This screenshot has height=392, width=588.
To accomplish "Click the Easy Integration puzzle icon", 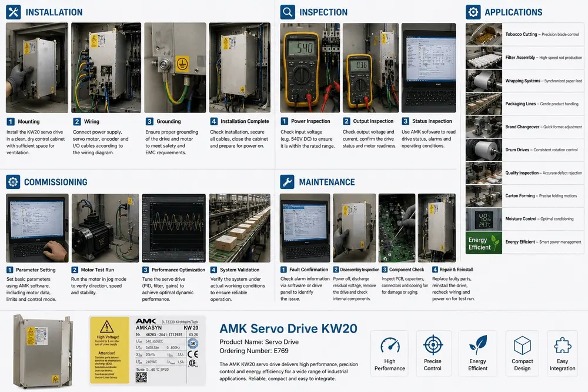I will click(563, 345).
